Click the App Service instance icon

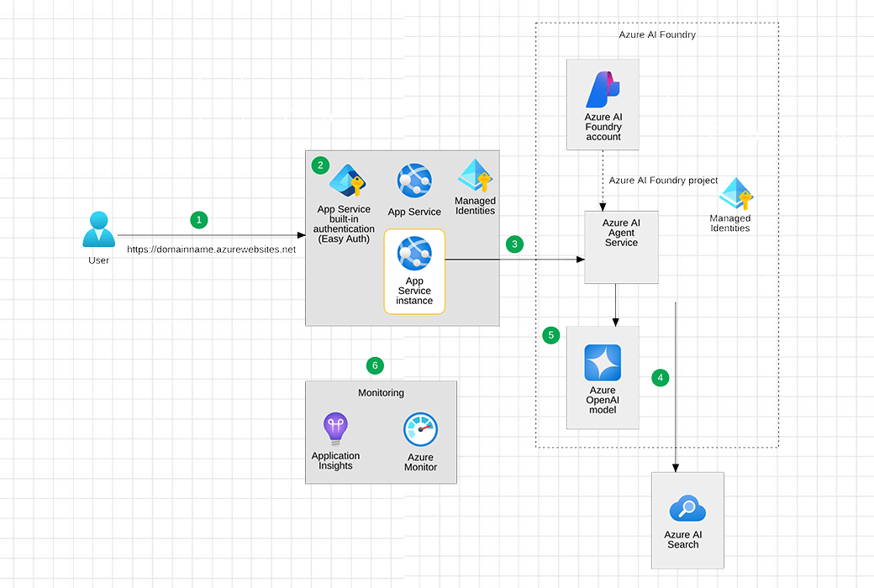[414, 254]
